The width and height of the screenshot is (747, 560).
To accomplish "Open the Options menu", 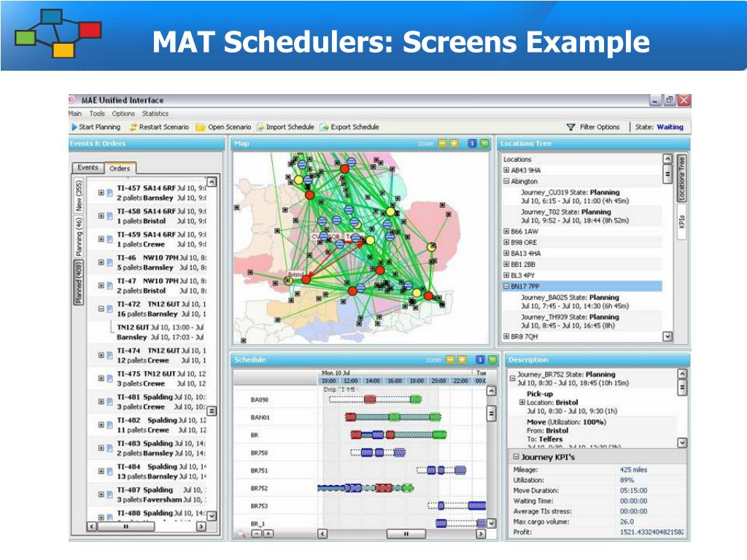I will (x=123, y=114).
